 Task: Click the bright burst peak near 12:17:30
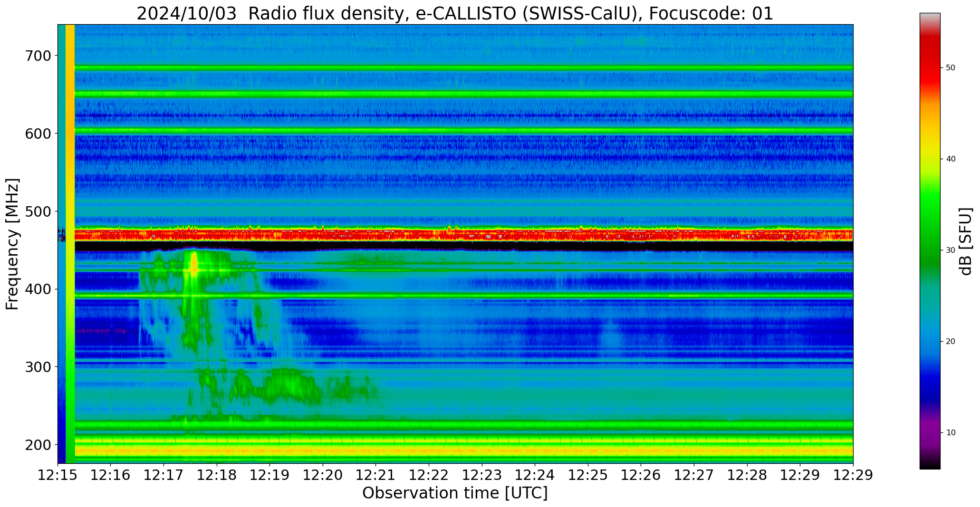193,265
